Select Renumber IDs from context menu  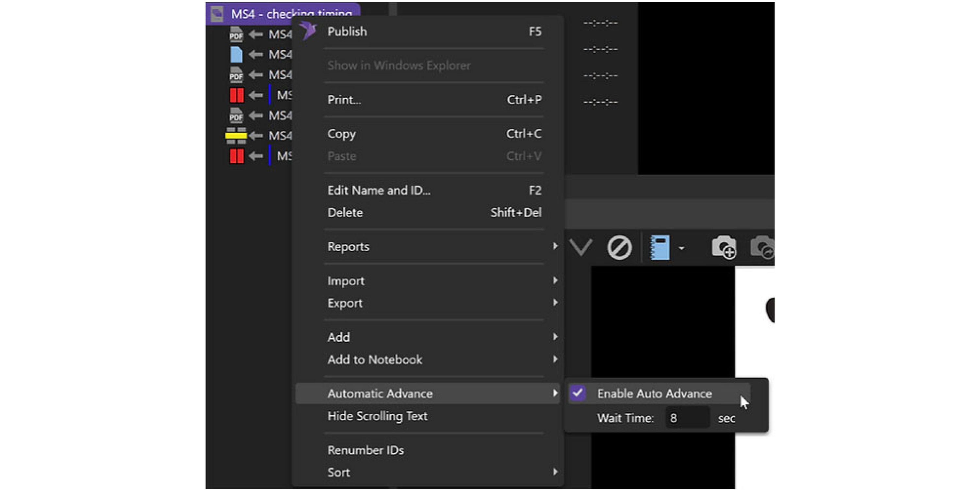coord(365,450)
